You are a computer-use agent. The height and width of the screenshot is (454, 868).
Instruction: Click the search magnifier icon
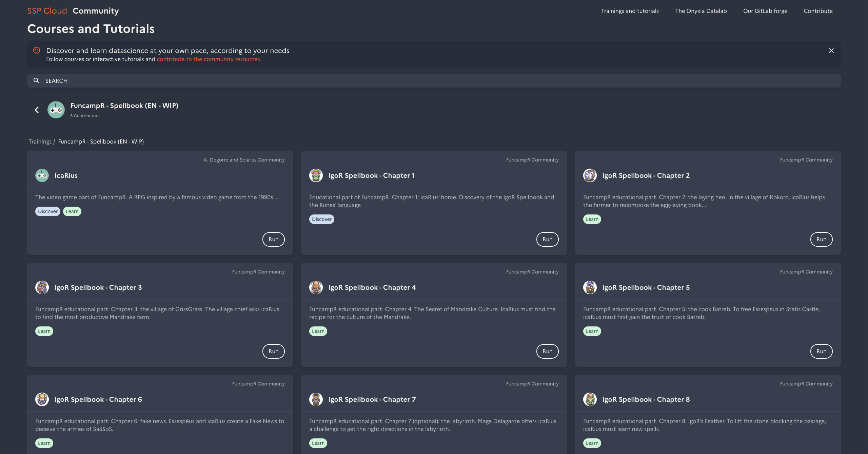pyautogui.click(x=36, y=80)
